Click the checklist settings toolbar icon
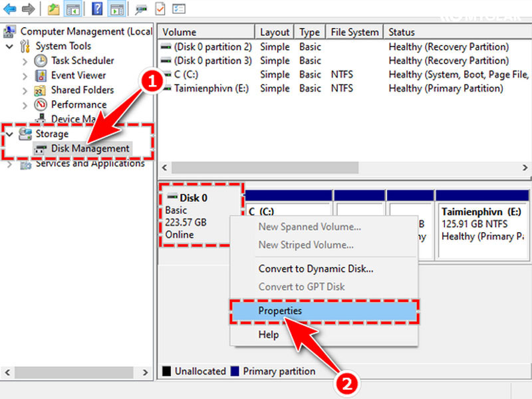Screen dimensions: 532x399 [x=179, y=9]
